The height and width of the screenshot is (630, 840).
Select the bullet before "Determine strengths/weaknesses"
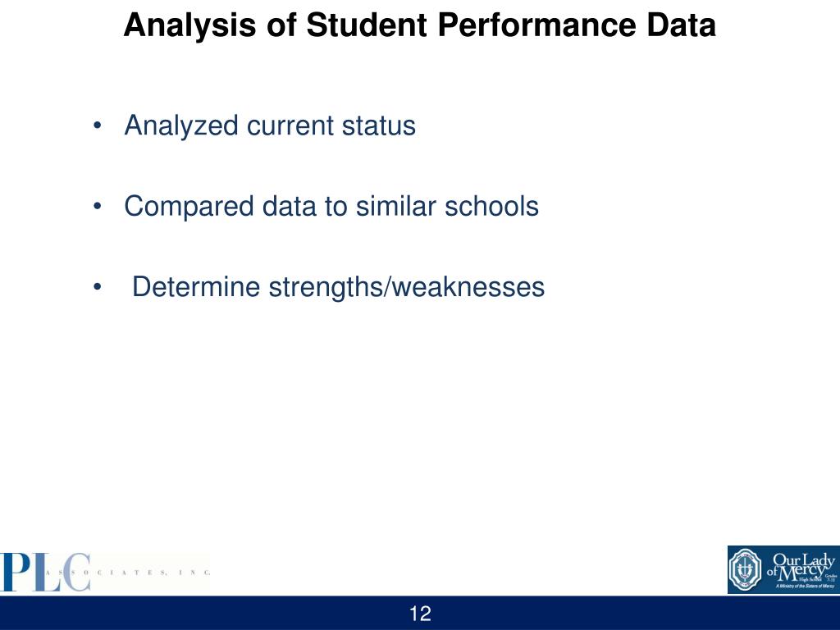[98, 287]
